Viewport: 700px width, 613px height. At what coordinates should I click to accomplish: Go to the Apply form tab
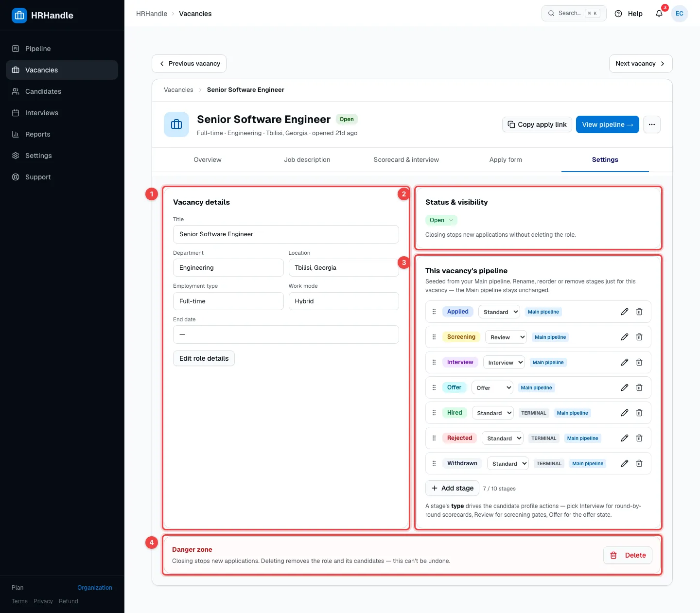[506, 159]
